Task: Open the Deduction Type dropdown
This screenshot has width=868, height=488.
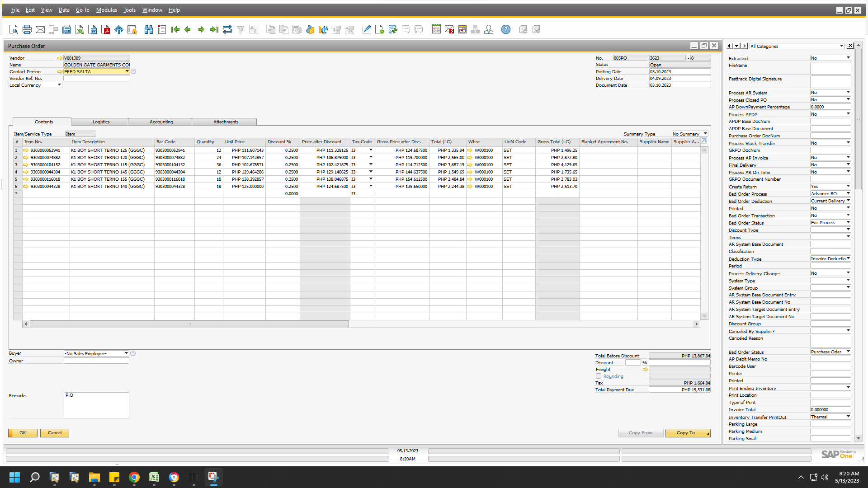Action: click(x=848, y=258)
